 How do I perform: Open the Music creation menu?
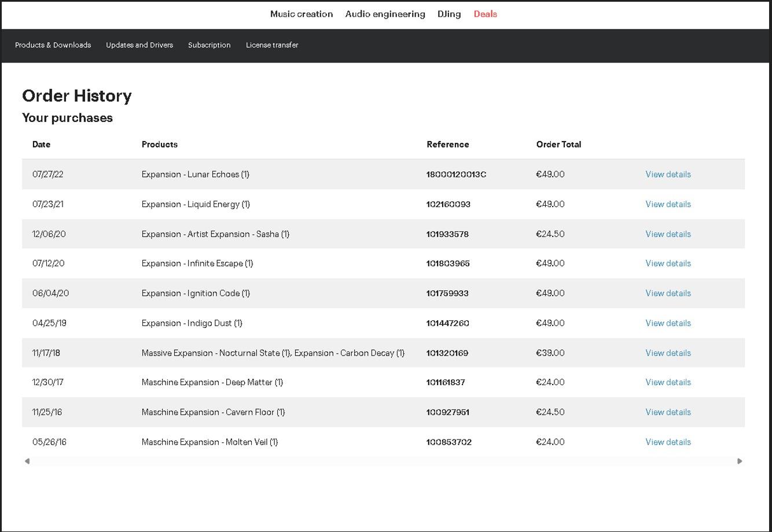tap(302, 14)
